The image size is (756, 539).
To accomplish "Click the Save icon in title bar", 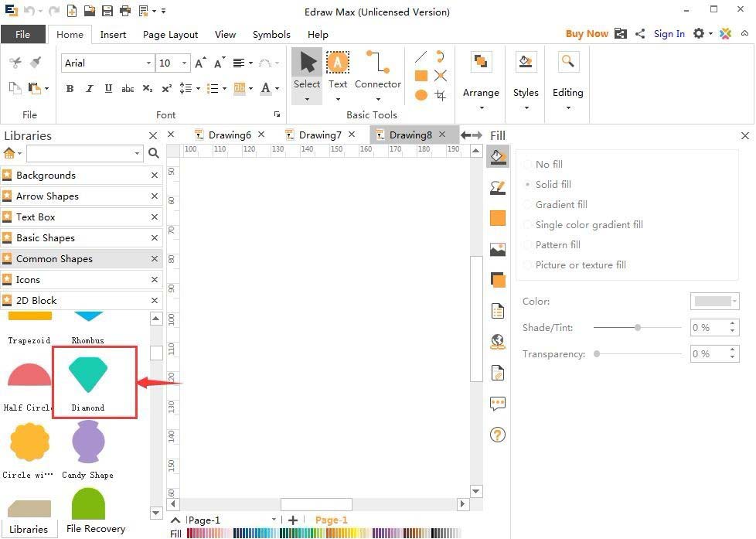I will point(107,11).
